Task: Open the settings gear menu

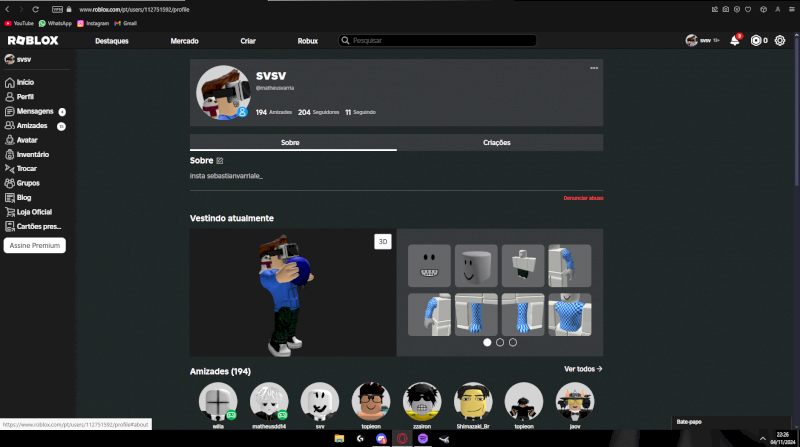Action: [780, 40]
